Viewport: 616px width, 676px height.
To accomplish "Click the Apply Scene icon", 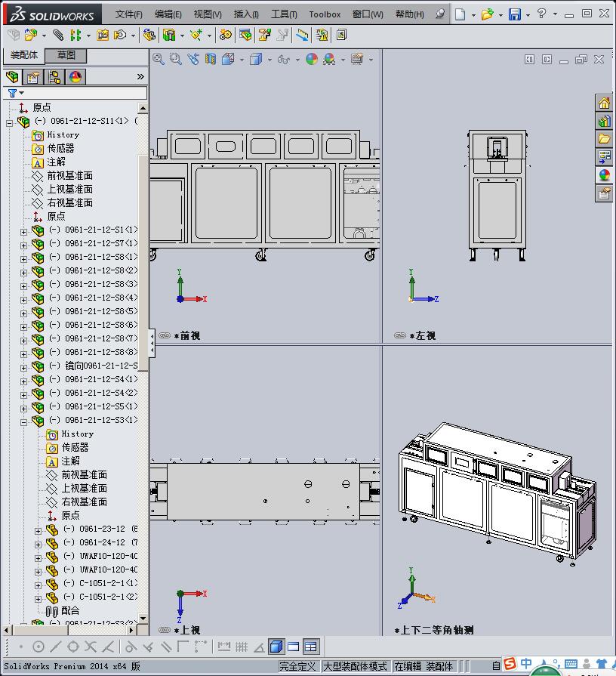I will [329, 59].
